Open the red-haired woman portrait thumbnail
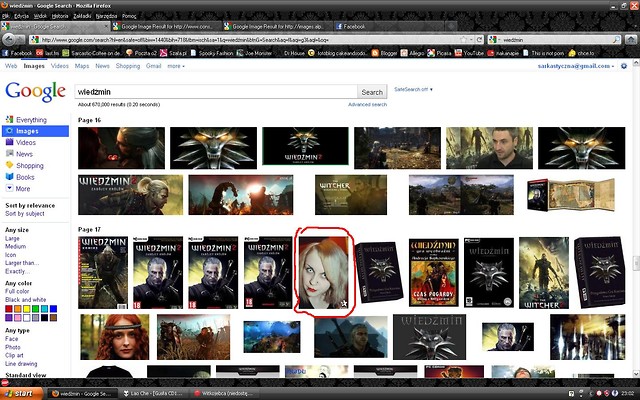Screen dimensions: 640x400 click(x=115, y=337)
